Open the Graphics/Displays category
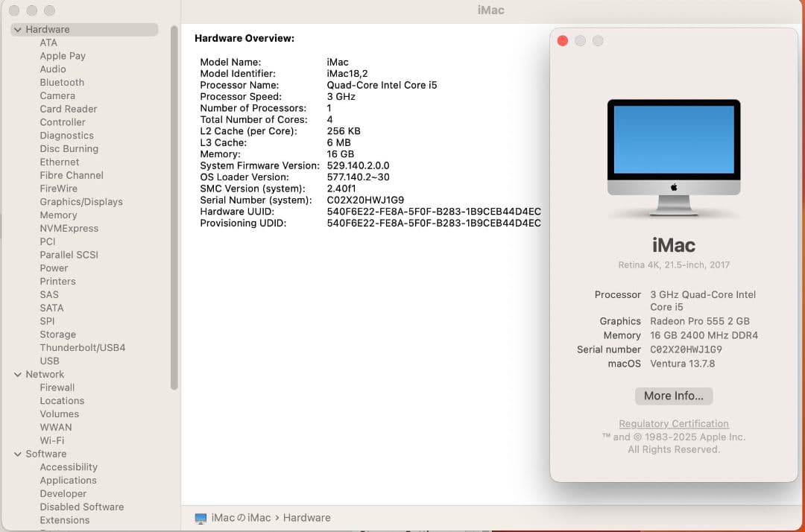 (81, 201)
